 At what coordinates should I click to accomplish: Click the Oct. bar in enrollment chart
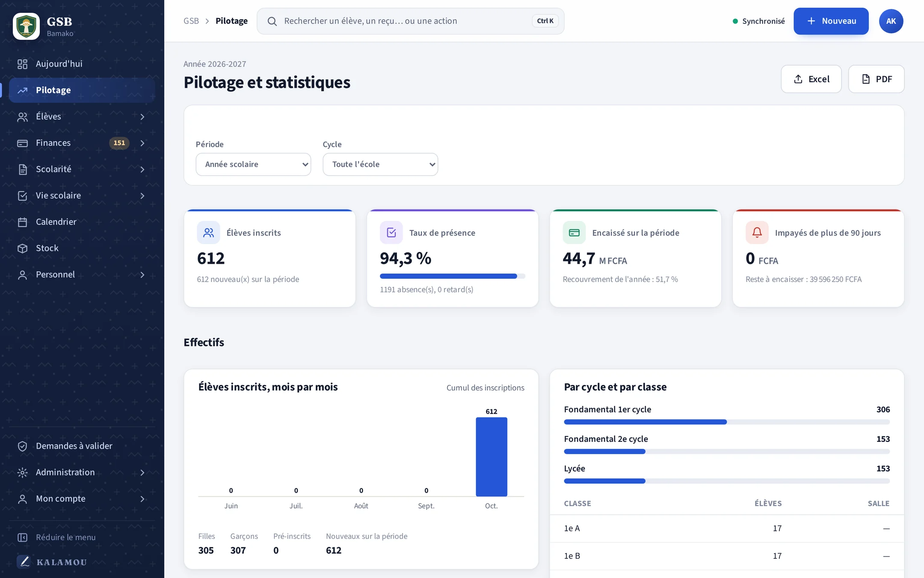point(492,457)
